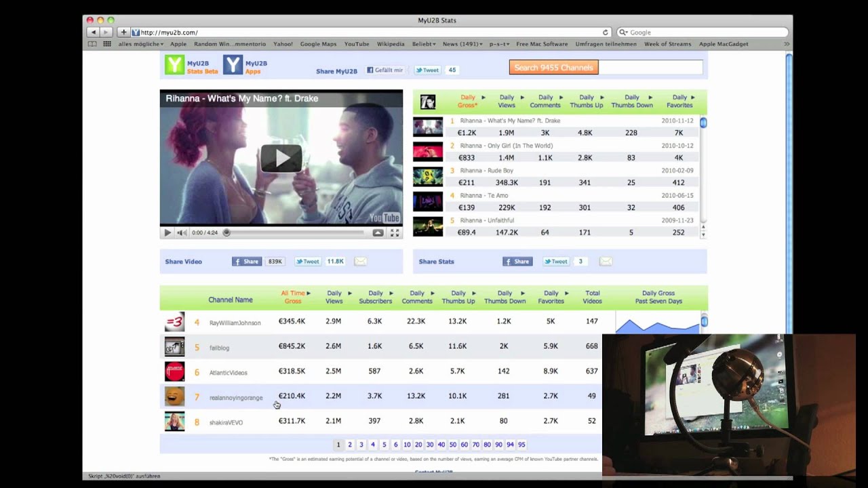Sort videos by Daily Views
This screenshot has height=488, width=868.
pyautogui.click(x=507, y=101)
